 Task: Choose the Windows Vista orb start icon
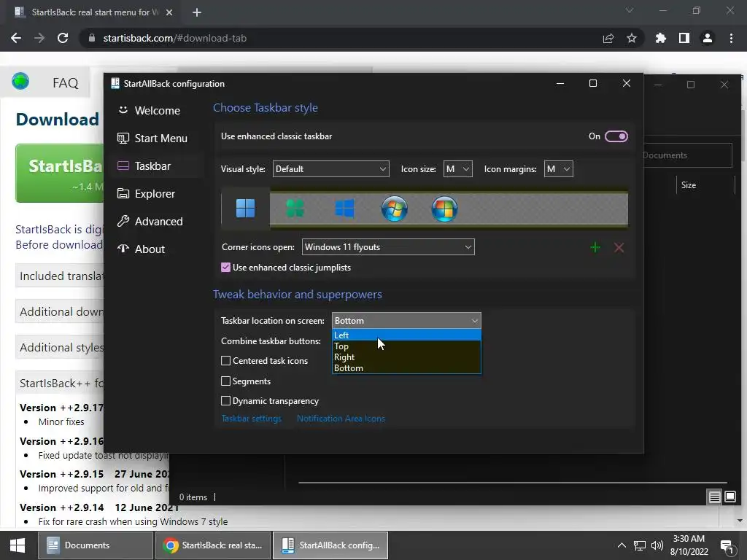click(x=444, y=208)
